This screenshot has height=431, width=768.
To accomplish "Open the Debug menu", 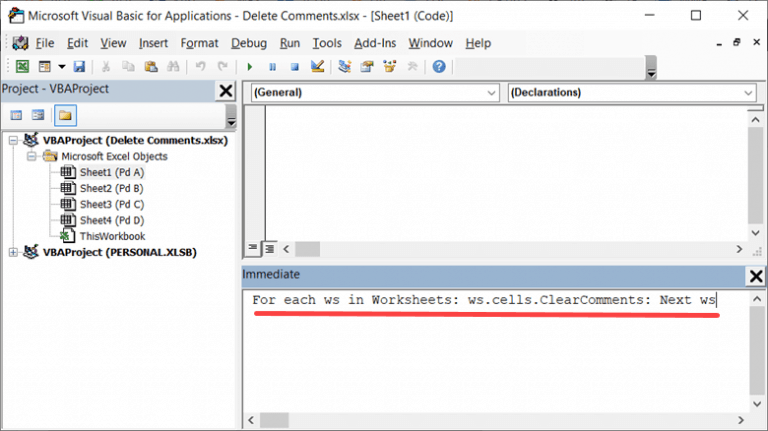I will pos(249,43).
